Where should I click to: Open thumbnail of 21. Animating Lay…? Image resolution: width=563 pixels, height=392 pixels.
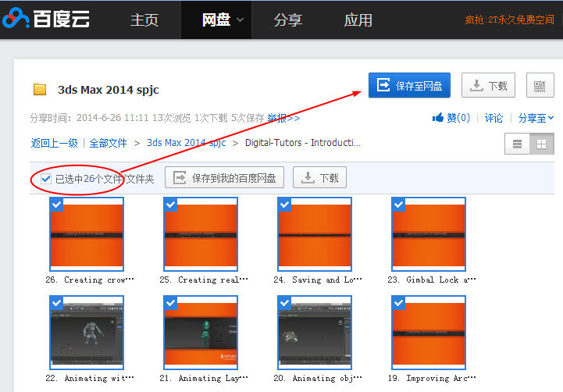tap(201, 333)
